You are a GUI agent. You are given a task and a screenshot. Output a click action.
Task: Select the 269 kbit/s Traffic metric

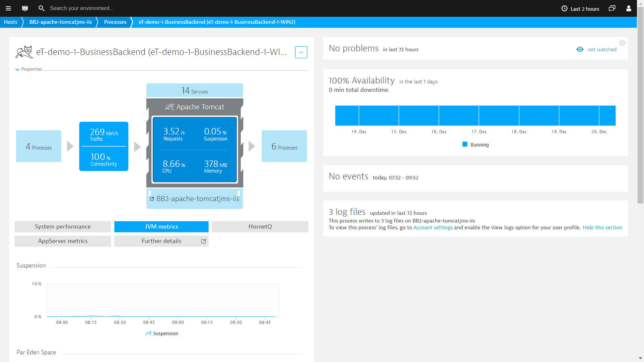pos(104,134)
